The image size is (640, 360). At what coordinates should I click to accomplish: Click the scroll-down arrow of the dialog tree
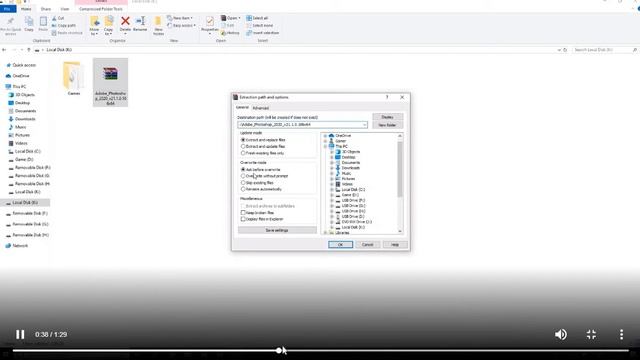click(x=400, y=231)
